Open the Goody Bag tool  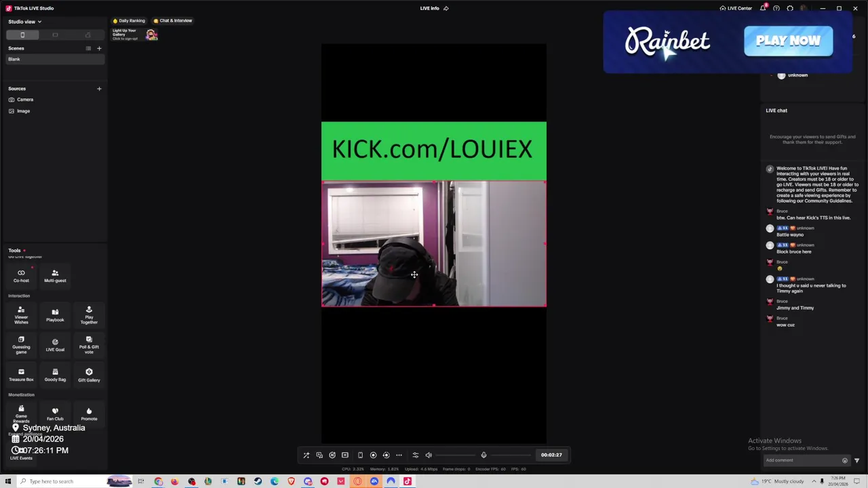tap(55, 375)
